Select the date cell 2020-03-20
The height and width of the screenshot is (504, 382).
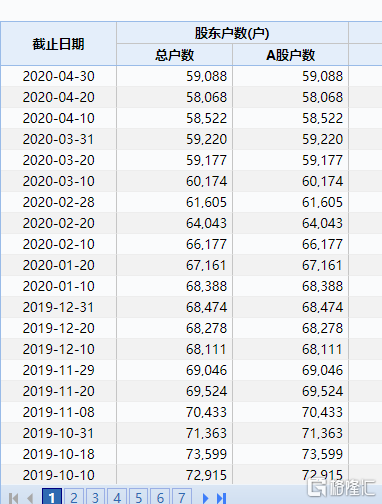coord(59,160)
